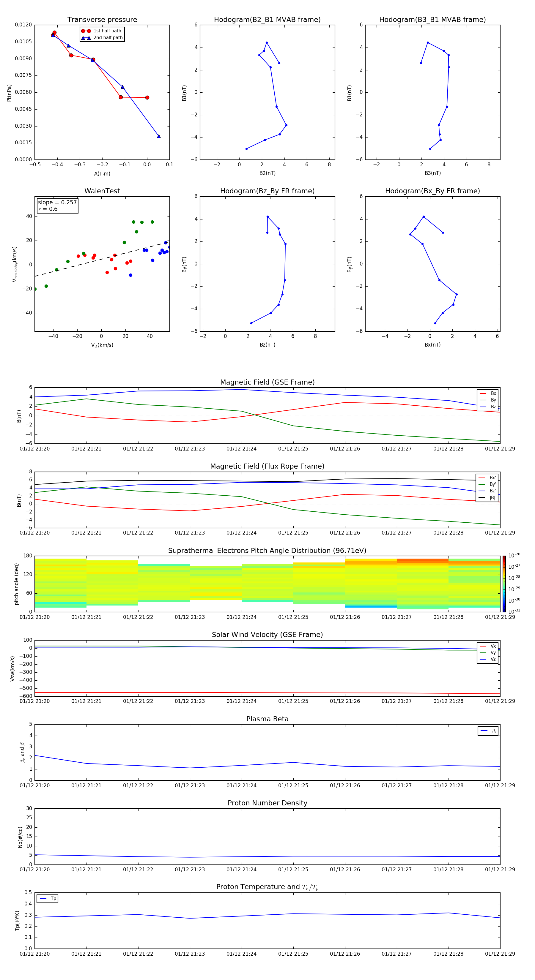Click the 'pitch angle (deg)' axis label
The width and height of the screenshot is (535, 980).
point(16,584)
